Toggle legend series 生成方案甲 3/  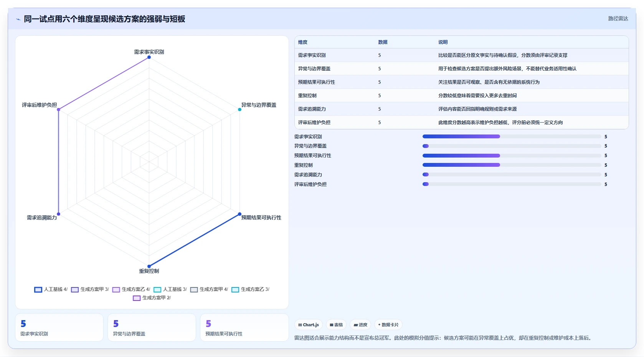[90, 289]
